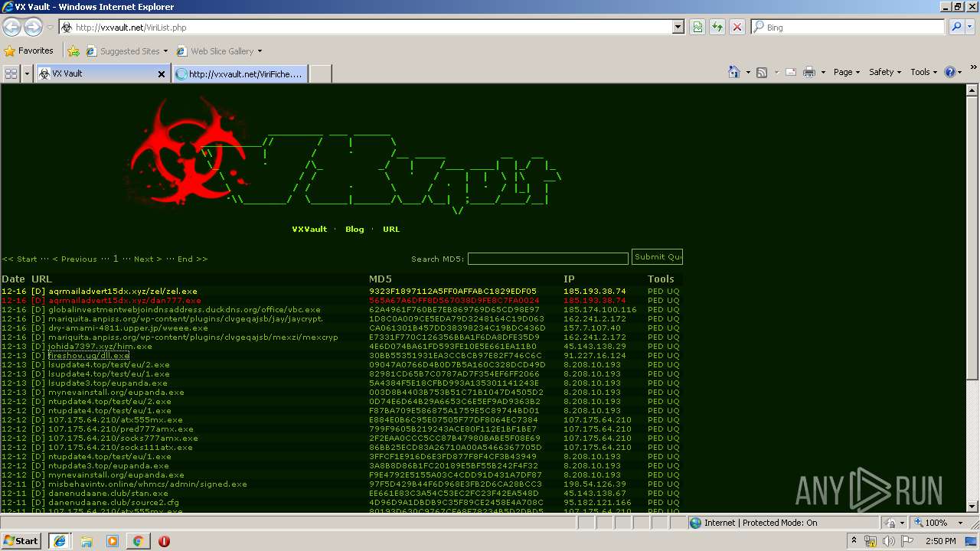This screenshot has height=551, width=980.
Task: Open Internet Explorer from the taskbar
Action: point(59,541)
